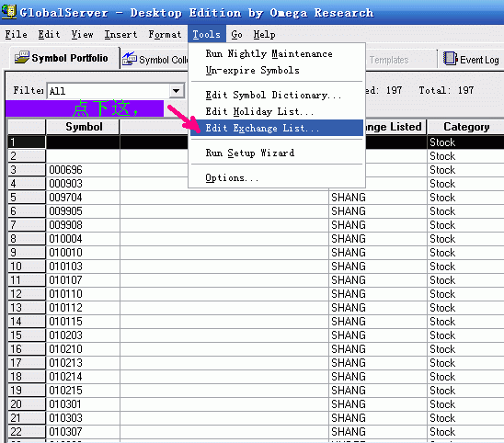Open Edit Symbol Dictionary dialog
The height and width of the screenshot is (443, 504).
pyautogui.click(x=277, y=95)
